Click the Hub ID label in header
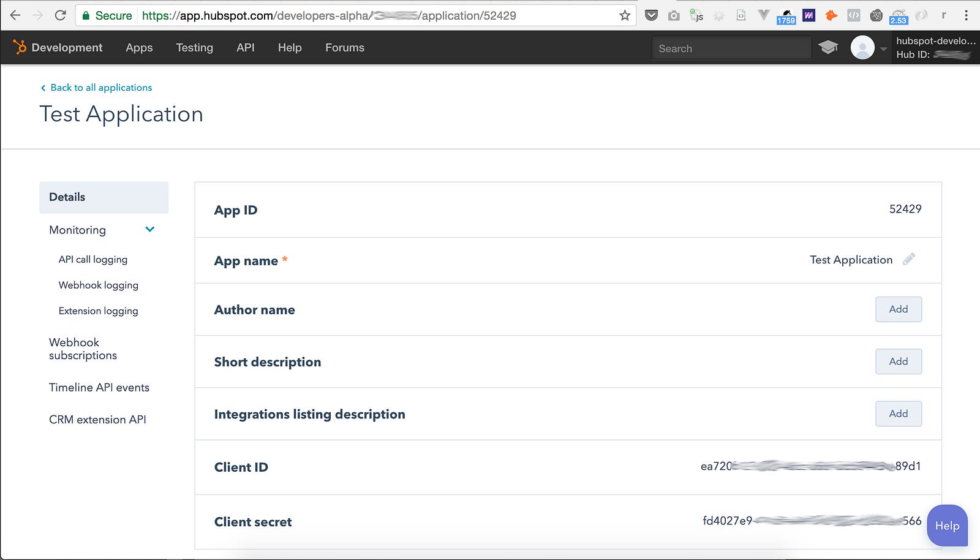 [913, 55]
